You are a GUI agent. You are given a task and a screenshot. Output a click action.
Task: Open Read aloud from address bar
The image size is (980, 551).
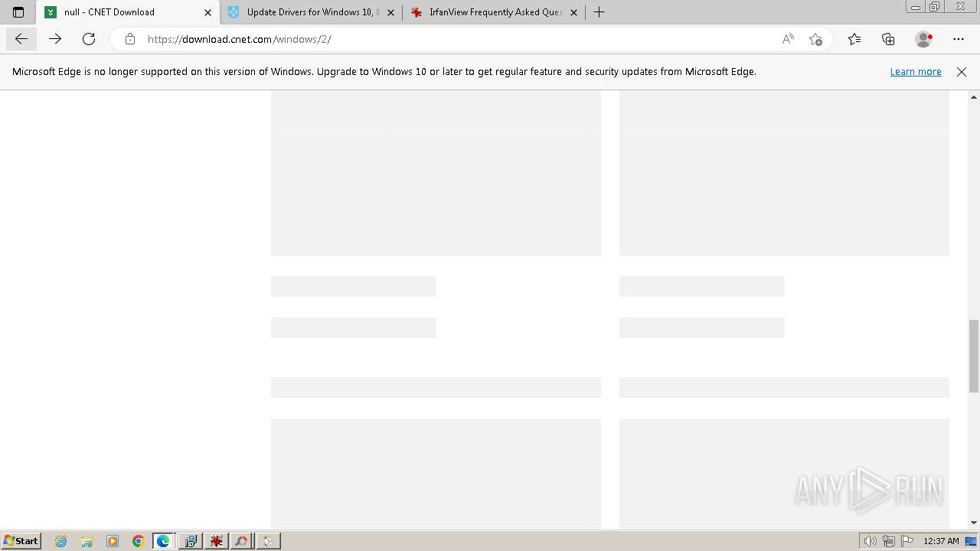click(788, 39)
